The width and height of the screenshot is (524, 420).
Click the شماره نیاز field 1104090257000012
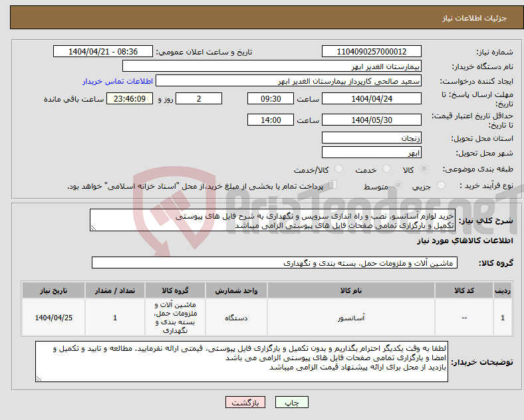[372, 51]
